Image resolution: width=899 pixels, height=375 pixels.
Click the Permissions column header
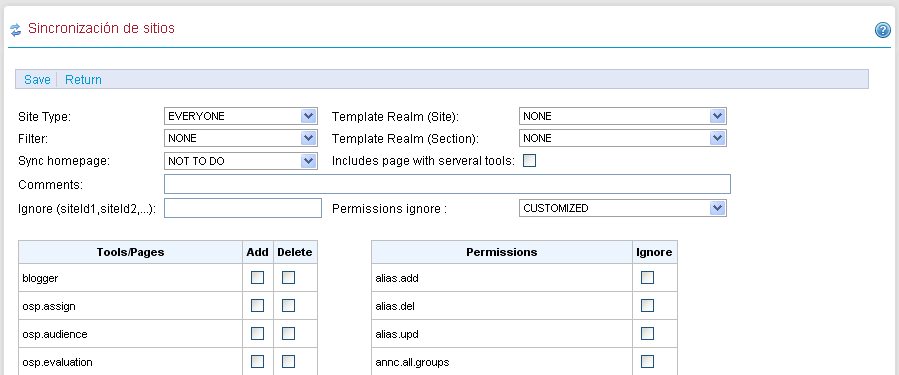pyautogui.click(x=502, y=252)
